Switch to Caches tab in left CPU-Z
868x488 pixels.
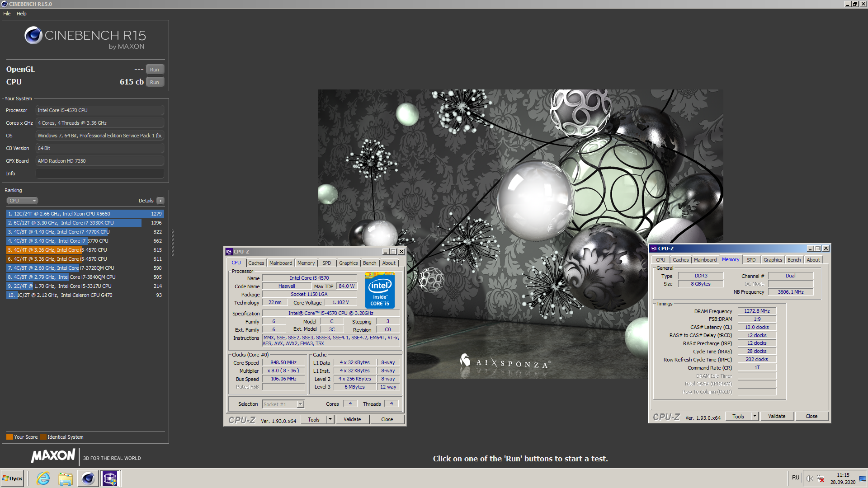tap(256, 263)
